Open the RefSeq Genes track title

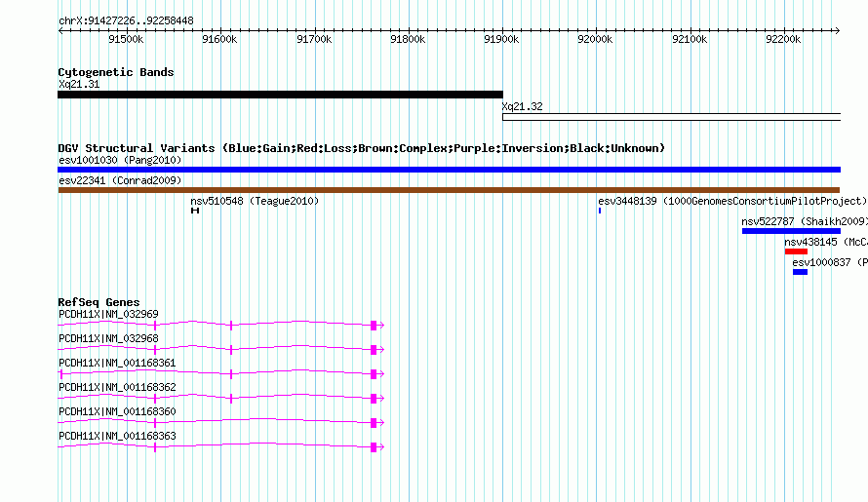[99, 303]
